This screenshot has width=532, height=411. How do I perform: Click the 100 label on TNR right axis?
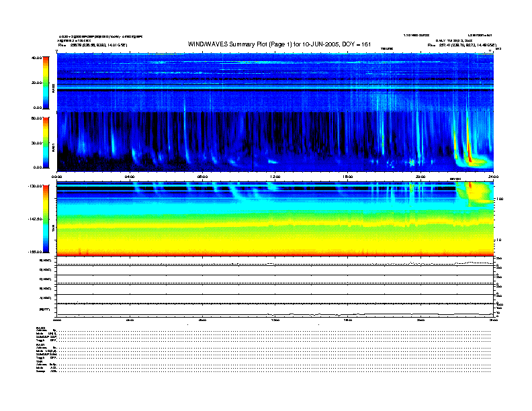point(500,199)
